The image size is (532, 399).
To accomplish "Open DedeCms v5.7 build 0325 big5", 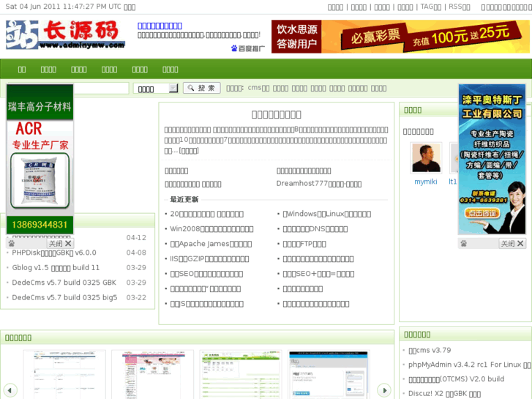I will coord(64,297).
